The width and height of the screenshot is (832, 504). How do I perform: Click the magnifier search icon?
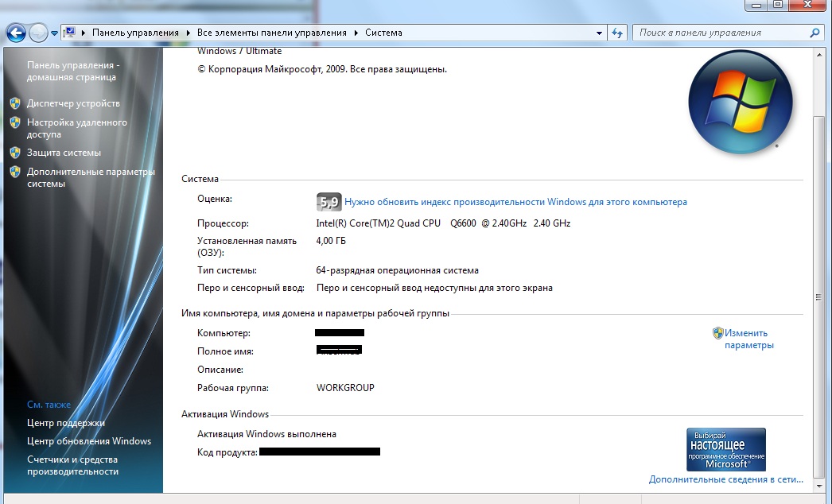815,33
